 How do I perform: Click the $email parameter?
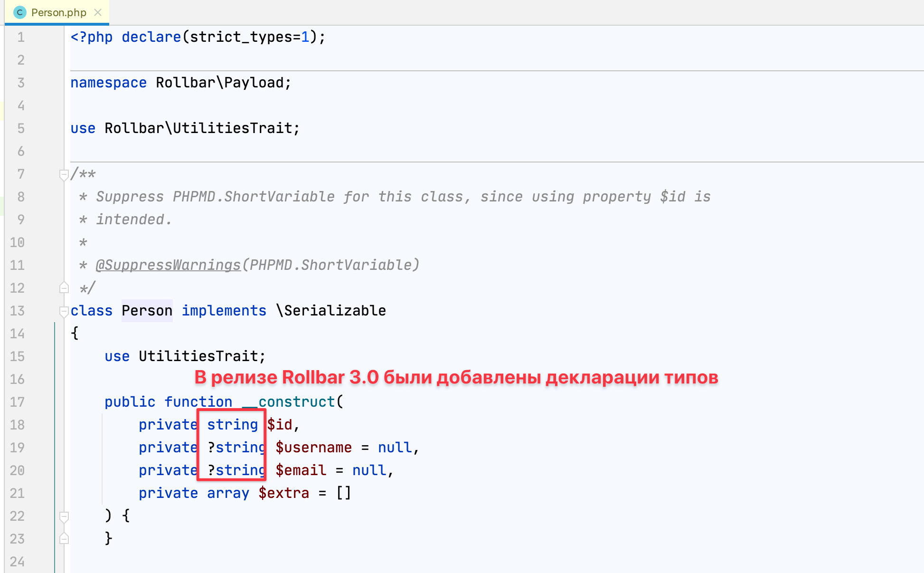[301, 470]
